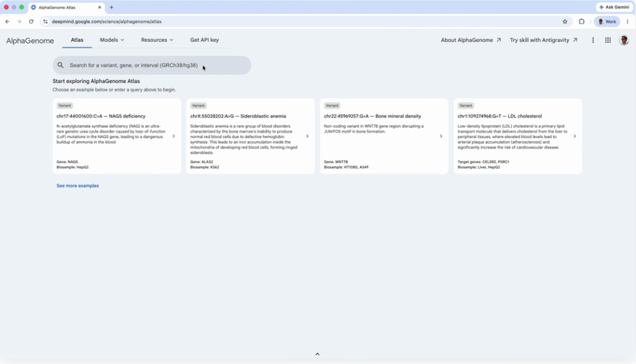This screenshot has height=364, width=636.
Task: Open the NAGS deficiency card arrow
Action: point(174,136)
